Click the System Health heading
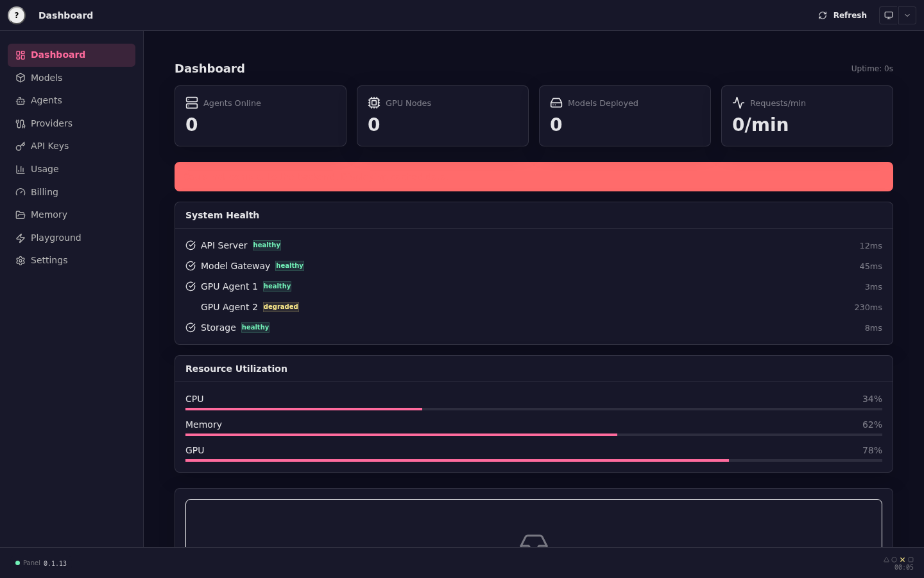 (222, 215)
